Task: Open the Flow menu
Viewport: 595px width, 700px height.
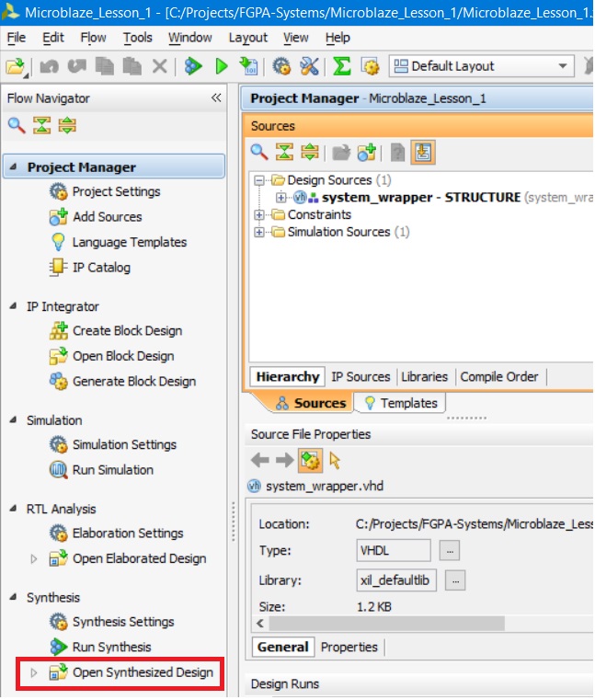Action: click(93, 38)
